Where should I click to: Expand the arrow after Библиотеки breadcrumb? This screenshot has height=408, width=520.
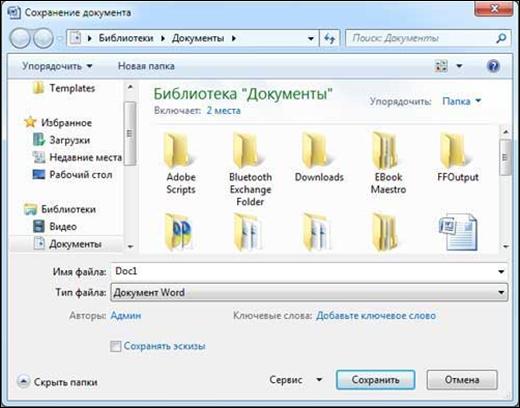pos(163,38)
